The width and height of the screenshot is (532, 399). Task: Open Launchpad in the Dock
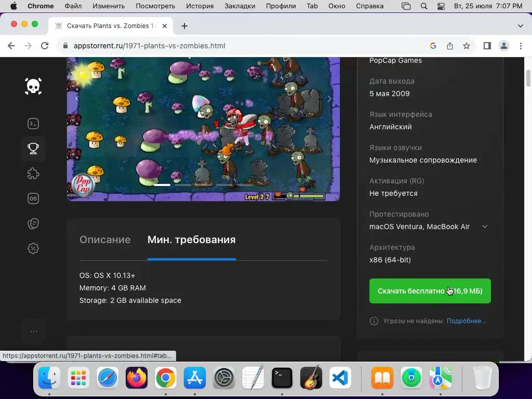pos(78,378)
